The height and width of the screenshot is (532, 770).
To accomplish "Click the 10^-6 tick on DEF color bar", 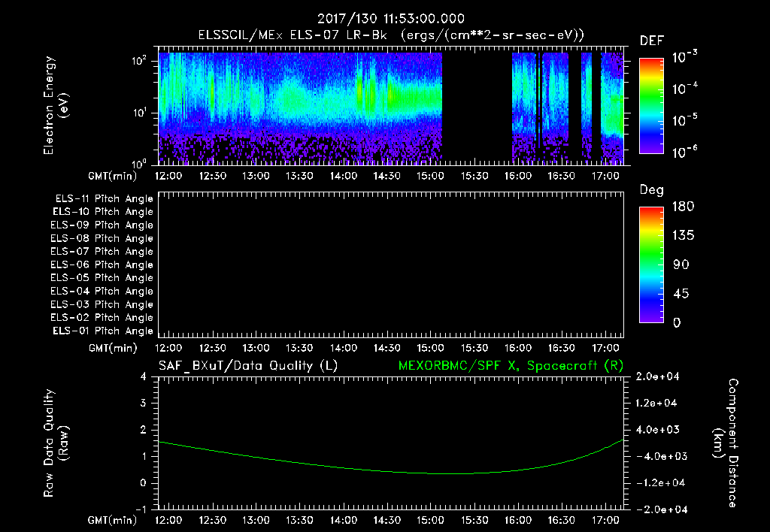I will point(684,152).
